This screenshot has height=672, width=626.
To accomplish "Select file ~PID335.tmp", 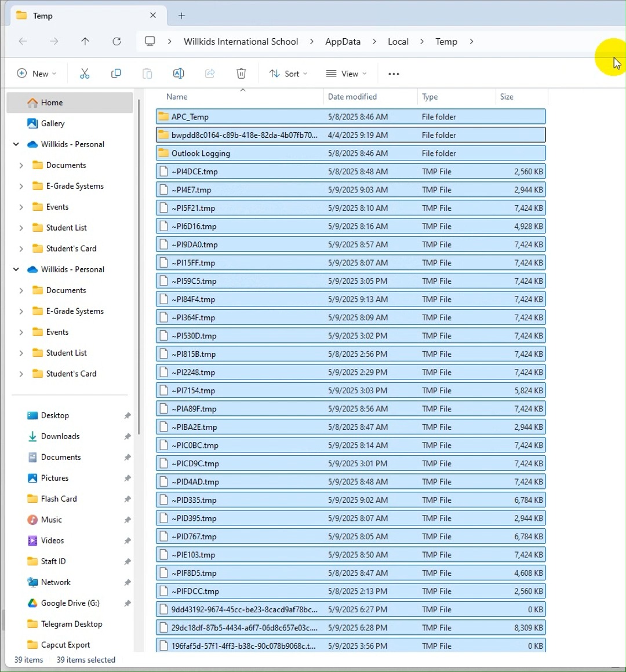I will (x=351, y=500).
